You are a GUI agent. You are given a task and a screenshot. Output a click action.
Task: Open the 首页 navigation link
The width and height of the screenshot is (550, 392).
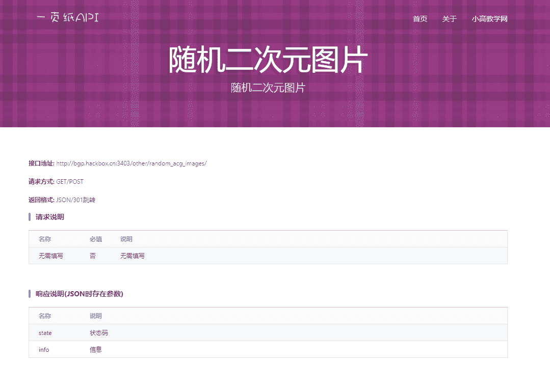(x=420, y=19)
